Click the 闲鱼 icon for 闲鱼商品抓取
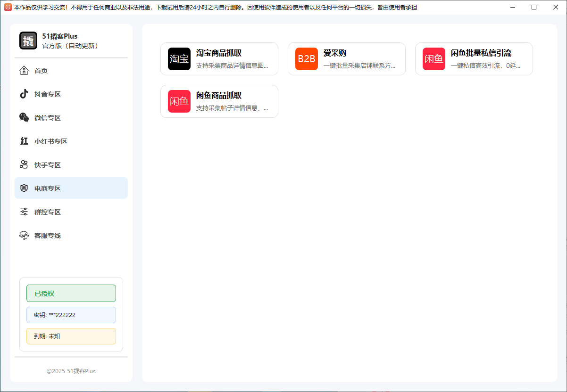 tap(179, 101)
